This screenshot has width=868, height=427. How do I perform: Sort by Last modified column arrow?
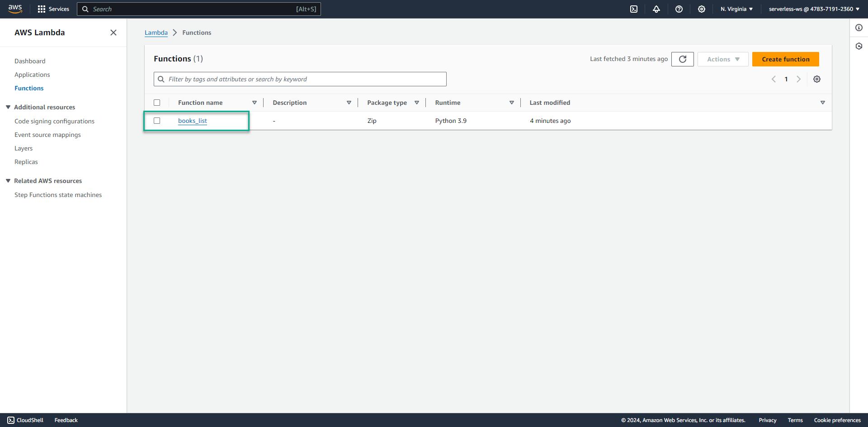click(x=823, y=103)
